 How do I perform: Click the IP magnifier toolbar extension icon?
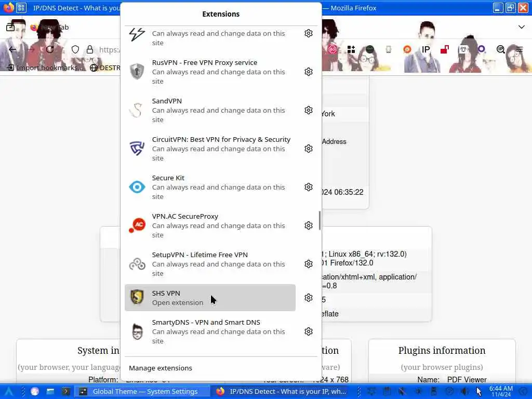point(500,49)
